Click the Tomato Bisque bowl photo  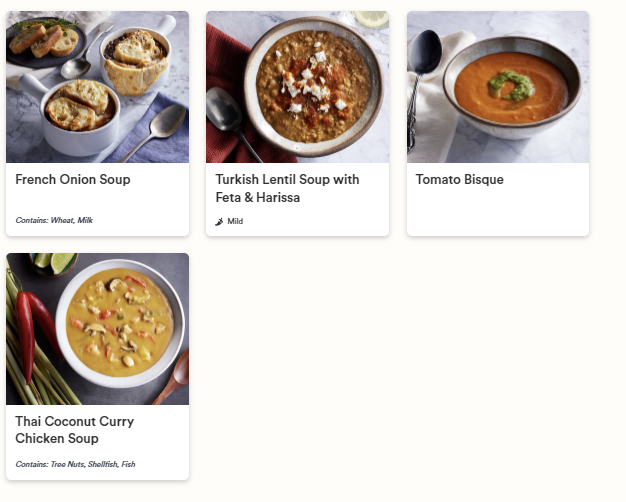click(x=497, y=87)
